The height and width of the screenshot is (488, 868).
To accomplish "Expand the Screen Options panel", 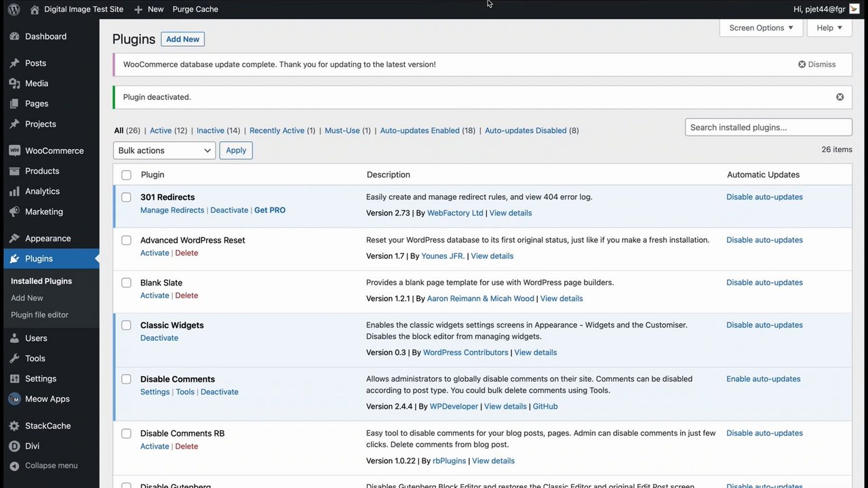I will (x=761, y=28).
